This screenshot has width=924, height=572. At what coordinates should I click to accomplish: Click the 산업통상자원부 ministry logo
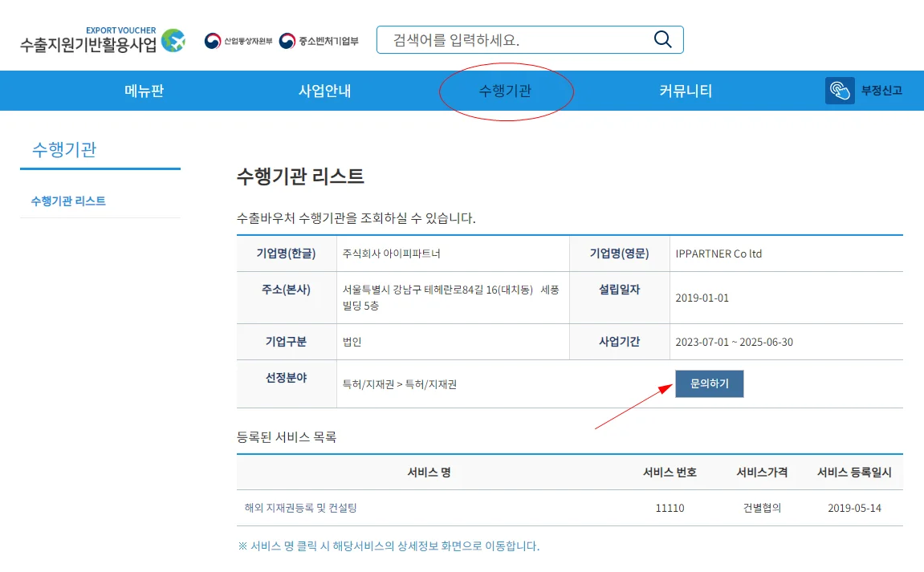click(238, 41)
